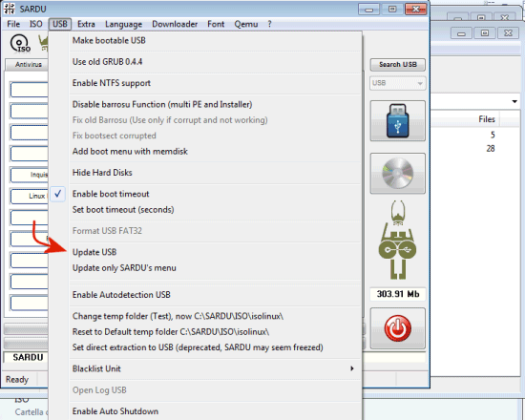Open the Language menu
The image size is (525, 420).
tap(123, 24)
